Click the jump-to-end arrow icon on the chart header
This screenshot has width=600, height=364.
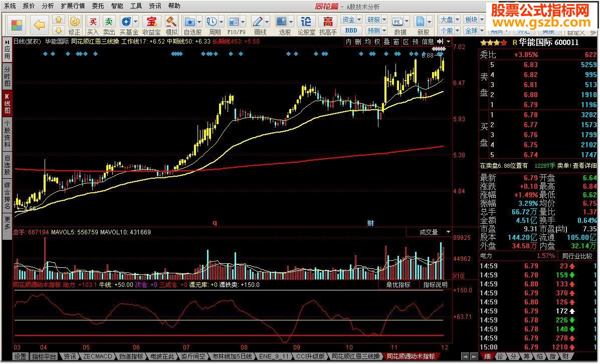440,41
